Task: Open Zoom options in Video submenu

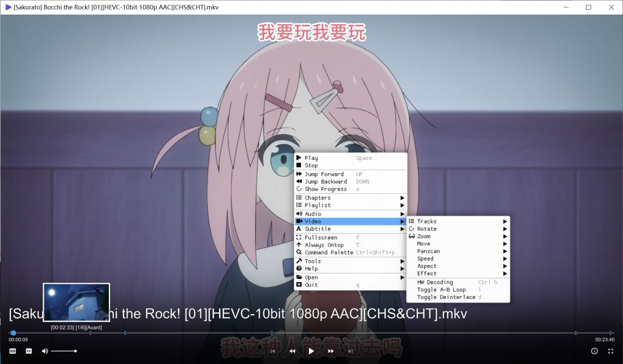Action: click(458, 236)
